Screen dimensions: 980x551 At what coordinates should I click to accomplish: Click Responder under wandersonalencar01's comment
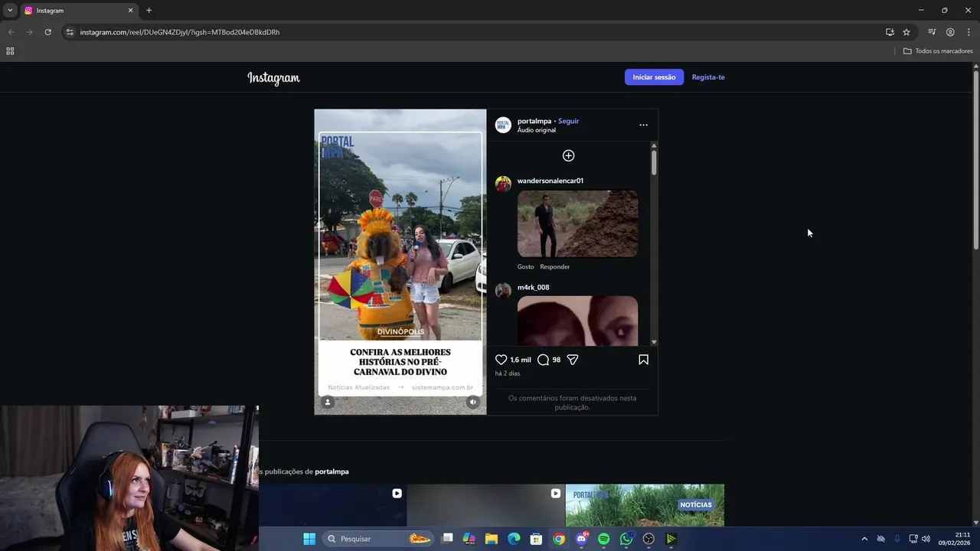(x=555, y=267)
